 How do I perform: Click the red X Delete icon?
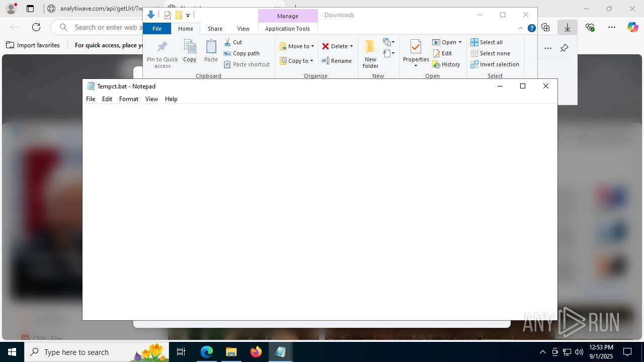pyautogui.click(x=326, y=46)
